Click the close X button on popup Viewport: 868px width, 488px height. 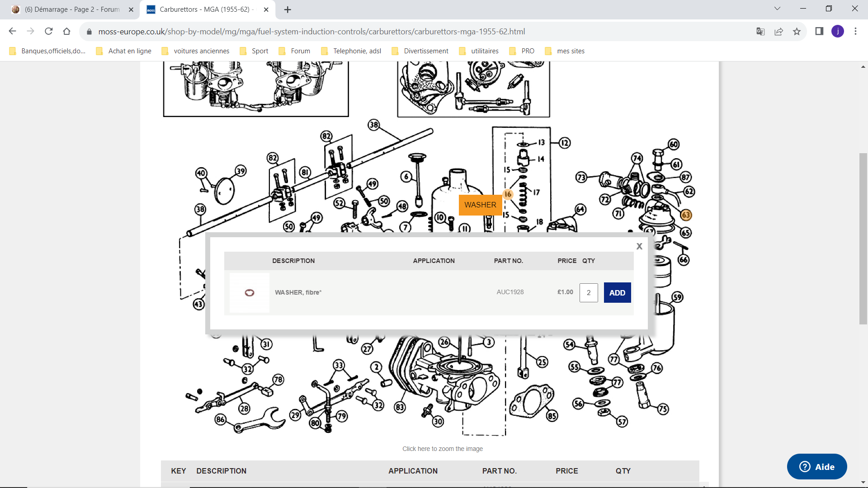pyautogui.click(x=639, y=246)
